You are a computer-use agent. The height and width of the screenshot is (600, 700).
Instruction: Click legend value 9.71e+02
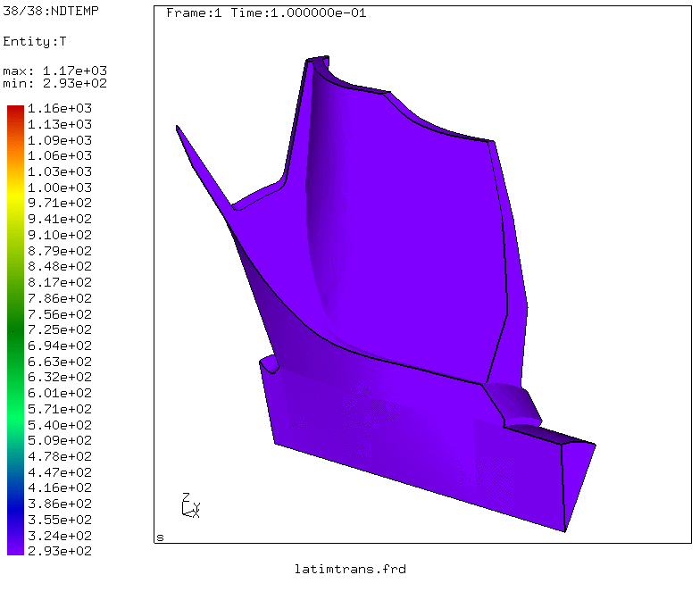60,204
